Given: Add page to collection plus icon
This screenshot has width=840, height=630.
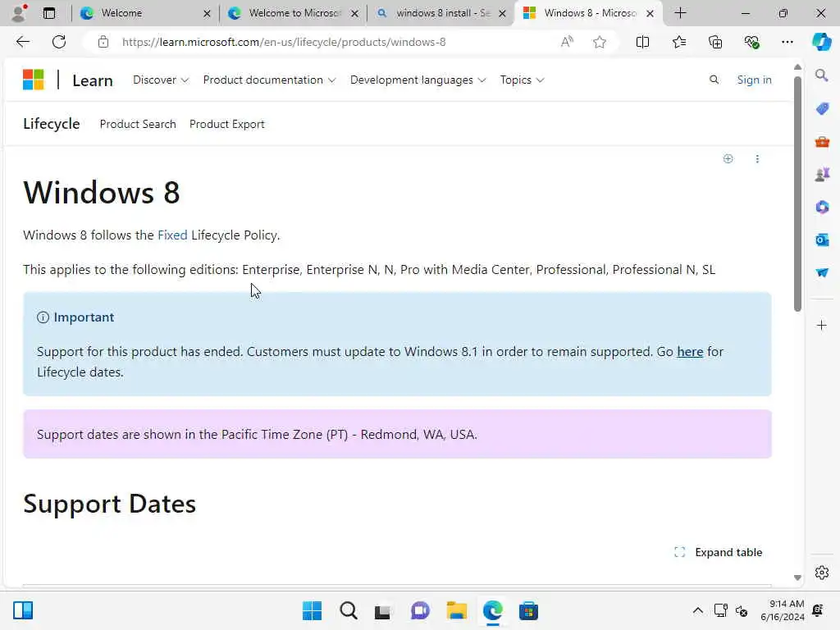Looking at the screenshot, I should [x=728, y=158].
